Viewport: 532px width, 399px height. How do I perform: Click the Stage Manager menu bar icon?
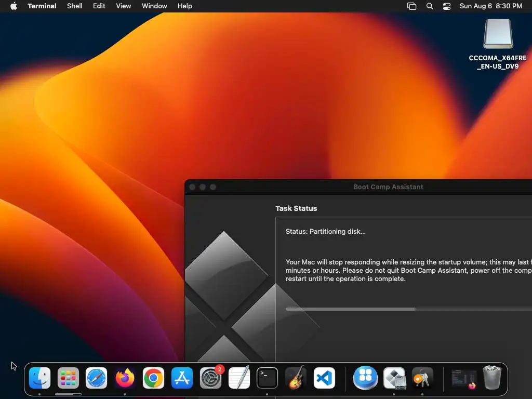411,6
